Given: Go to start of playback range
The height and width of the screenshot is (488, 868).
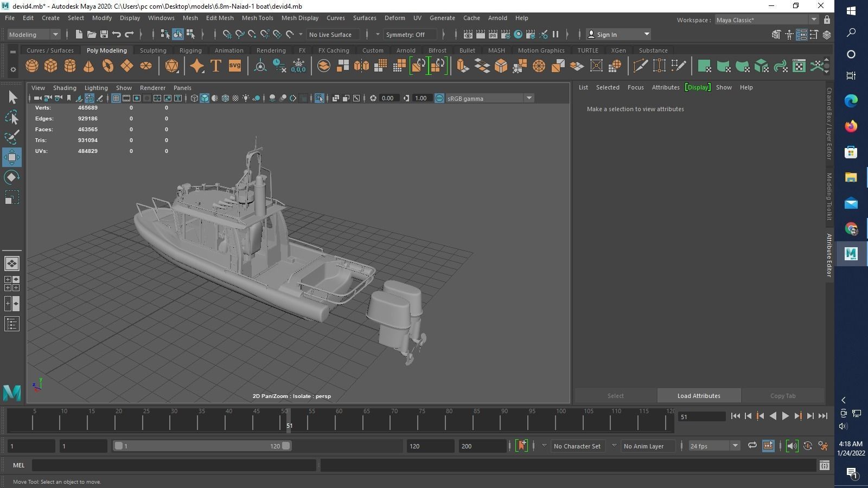Looking at the screenshot, I should pyautogui.click(x=735, y=416).
